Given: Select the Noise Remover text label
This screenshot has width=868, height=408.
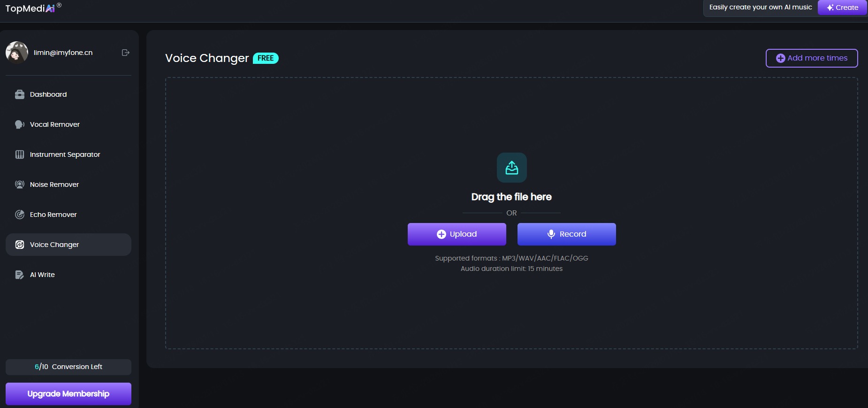Looking at the screenshot, I should click(54, 185).
